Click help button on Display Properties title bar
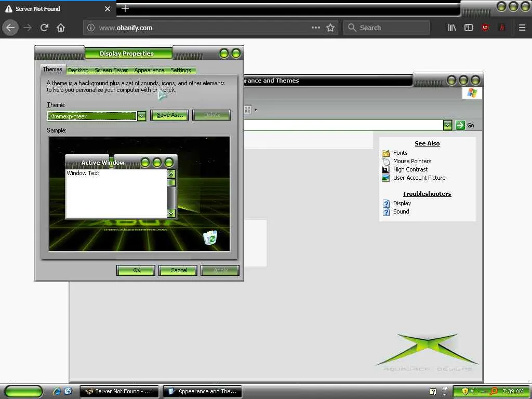The width and height of the screenshot is (532, 399). click(x=224, y=54)
